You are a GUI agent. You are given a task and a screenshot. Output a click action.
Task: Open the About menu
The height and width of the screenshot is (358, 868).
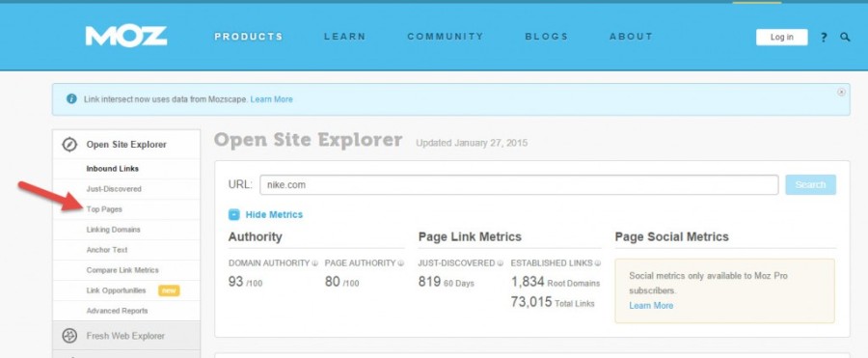631,37
